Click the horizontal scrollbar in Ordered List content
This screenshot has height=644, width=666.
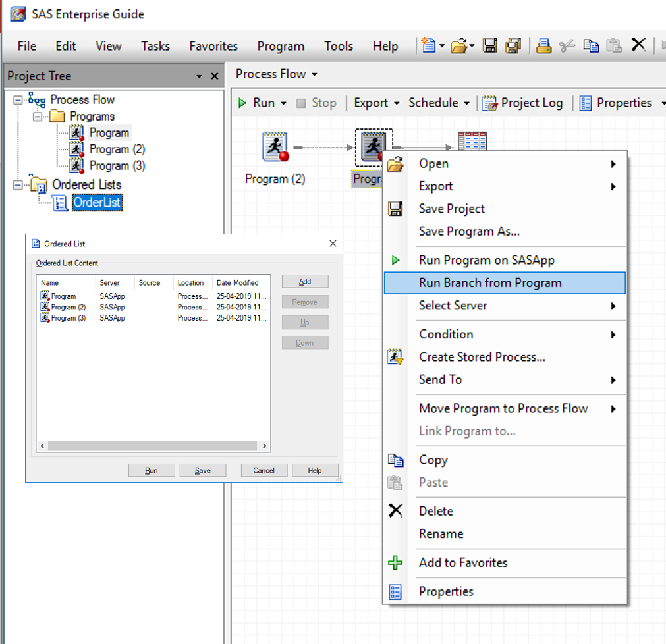tap(152, 446)
